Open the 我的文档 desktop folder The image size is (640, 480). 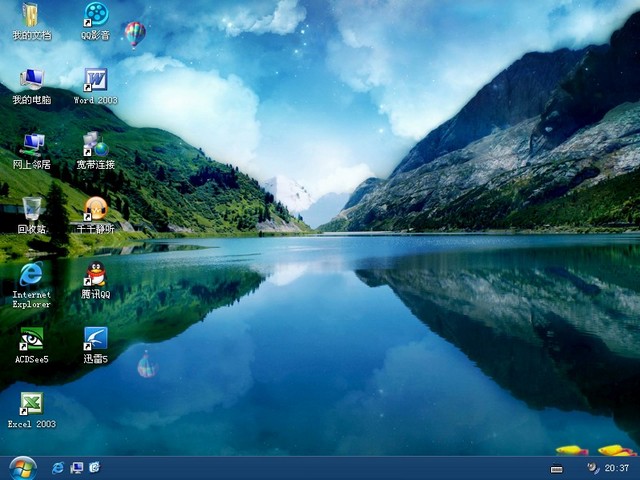[x=31, y=16]
